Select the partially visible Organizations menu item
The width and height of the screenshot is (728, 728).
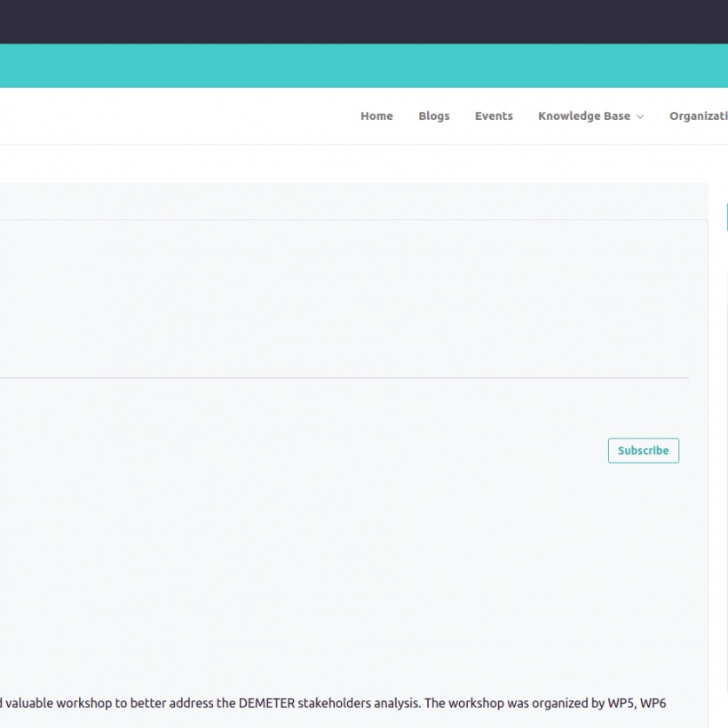[x=700, y=116]
